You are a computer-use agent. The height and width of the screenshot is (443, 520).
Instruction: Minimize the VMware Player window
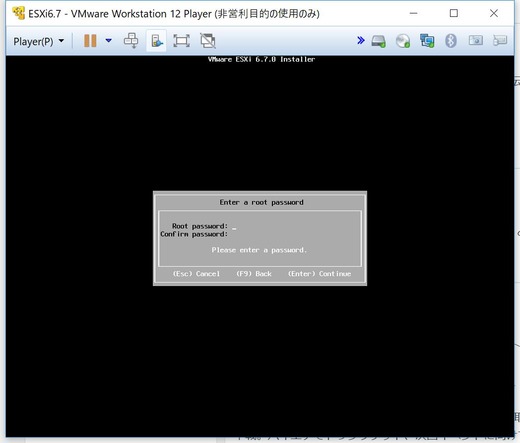[x=413, y=13]
